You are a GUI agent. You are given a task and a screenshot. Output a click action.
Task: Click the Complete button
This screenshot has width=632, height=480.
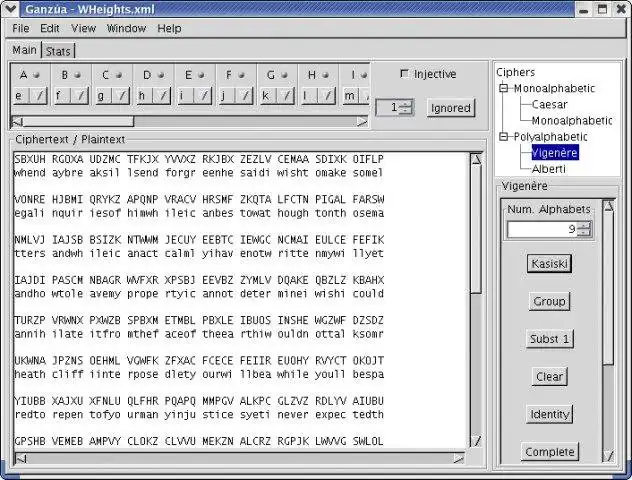pos(549,452)
